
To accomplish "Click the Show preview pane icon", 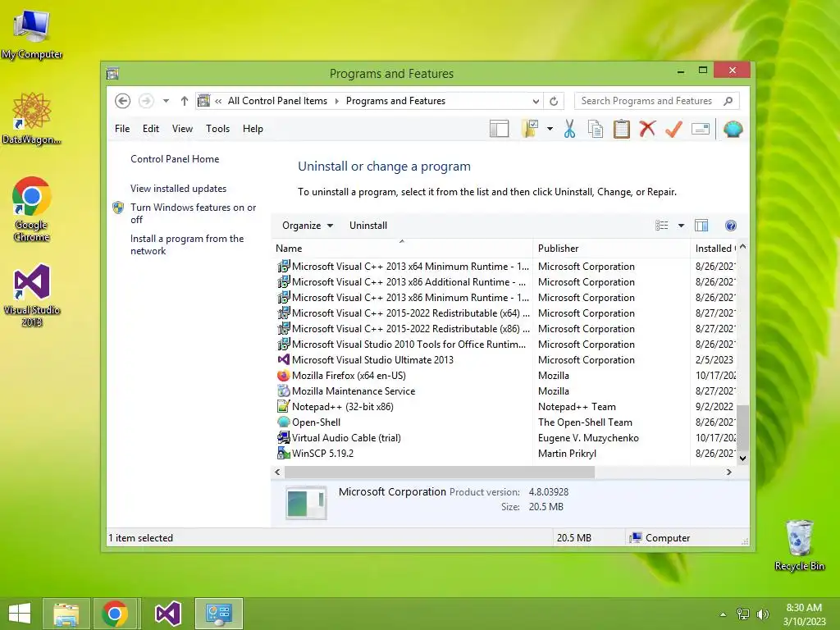I will (701, 226).
